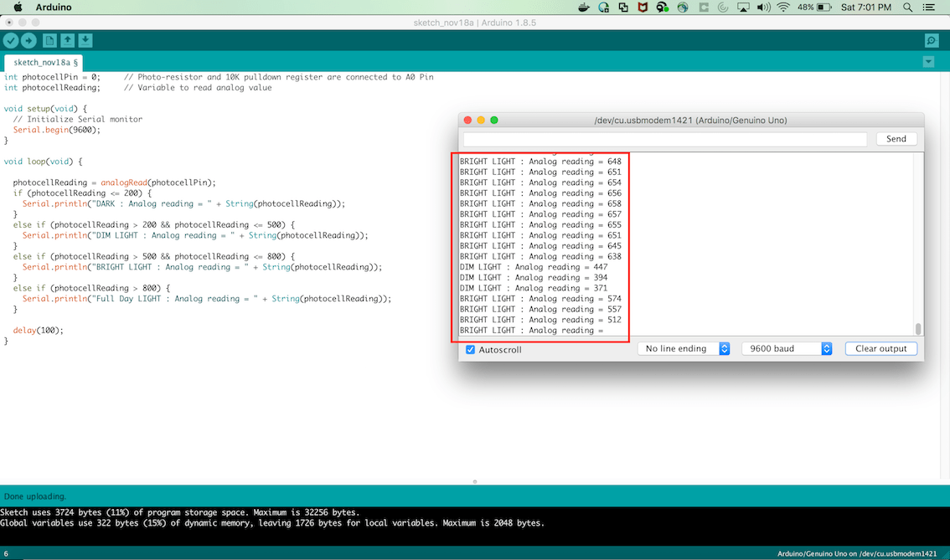
Task: Open Notification Center list icon
Action: [928, 8]
